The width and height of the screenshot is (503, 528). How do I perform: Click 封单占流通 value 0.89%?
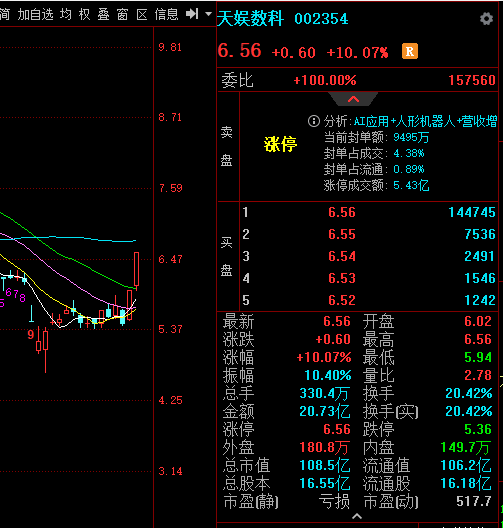pyautogui.click(x=409, y=169)
